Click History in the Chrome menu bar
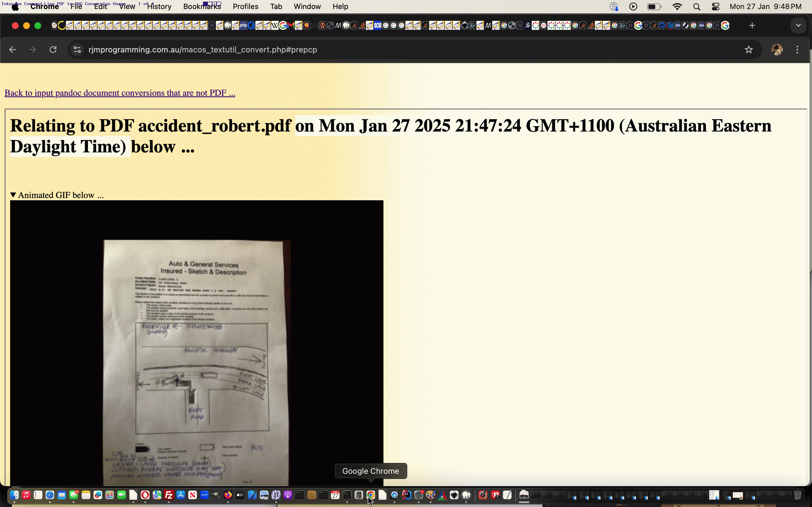Screen dimensions: 812x507 point(159,6)
